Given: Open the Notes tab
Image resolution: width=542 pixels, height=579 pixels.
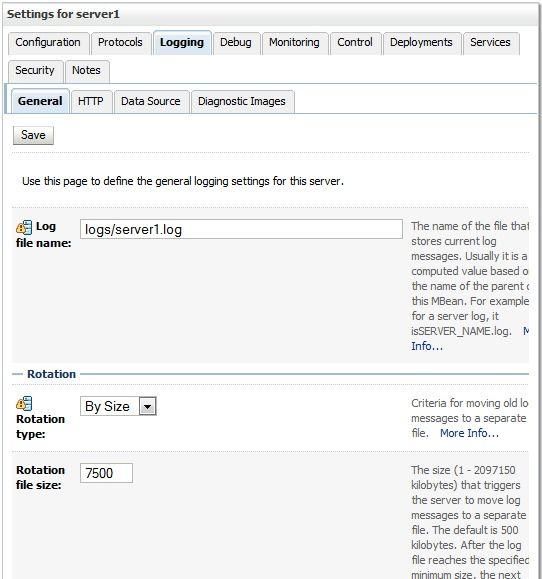Looking at the screenshot, I should 87,71.
